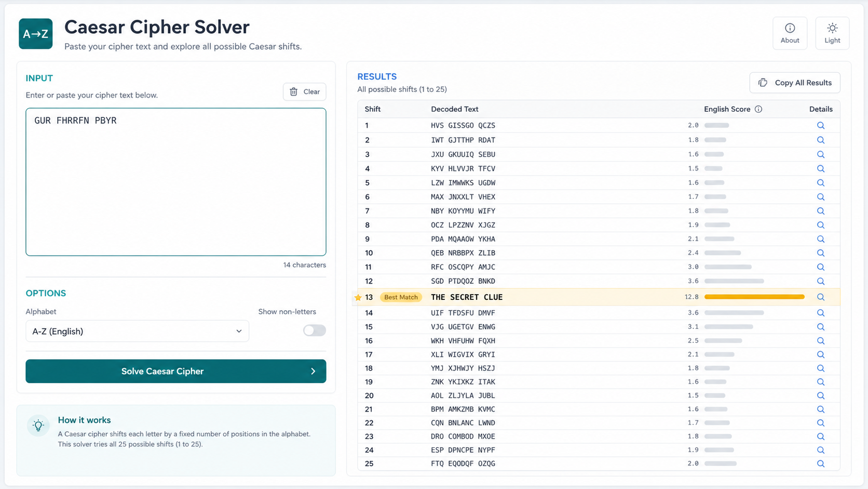
Task: Click the RESULTS section heading
Action: click(377, 76)
